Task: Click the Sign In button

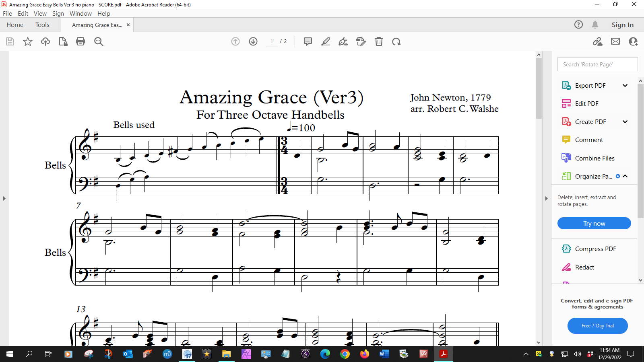Action: 622,25
